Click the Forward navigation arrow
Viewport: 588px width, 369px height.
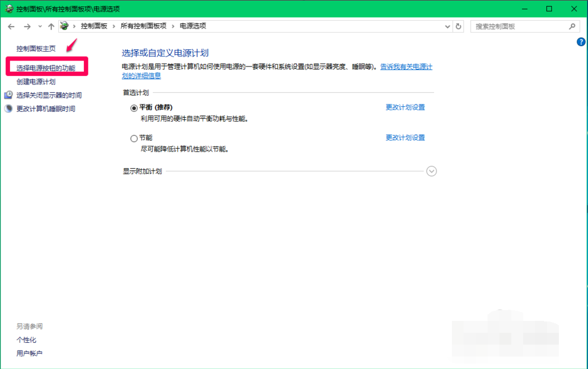tap(27, 27)
